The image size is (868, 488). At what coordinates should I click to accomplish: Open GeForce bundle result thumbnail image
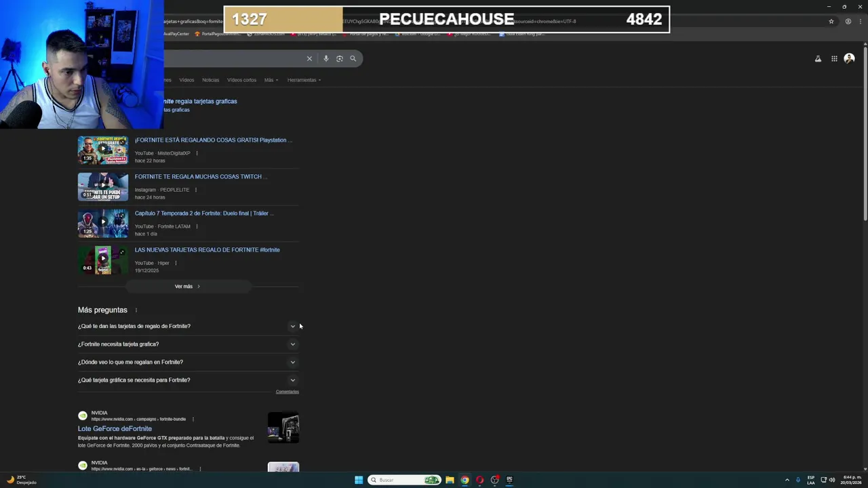click(x=283, y=428)
